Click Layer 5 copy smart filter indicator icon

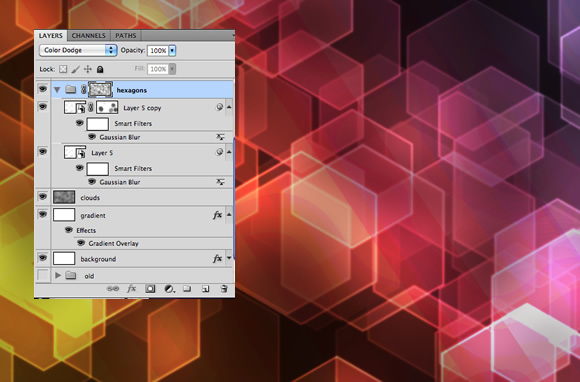219,107
